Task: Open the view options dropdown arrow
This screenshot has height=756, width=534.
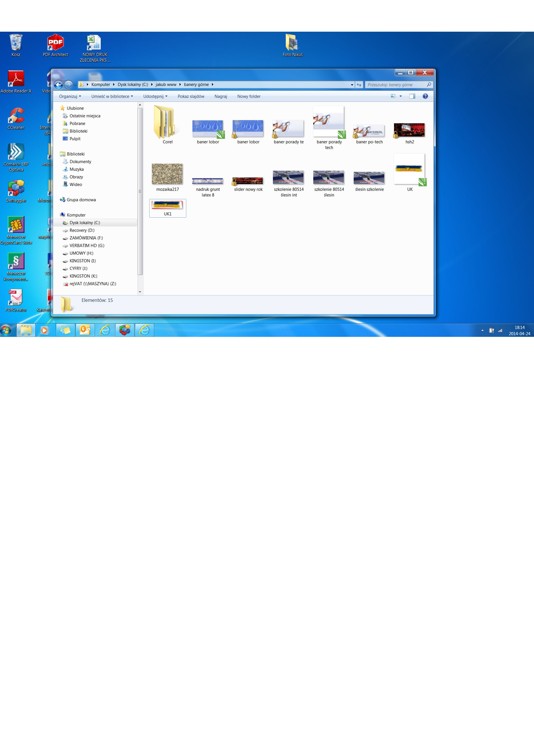Action: (x=400, y=96)
